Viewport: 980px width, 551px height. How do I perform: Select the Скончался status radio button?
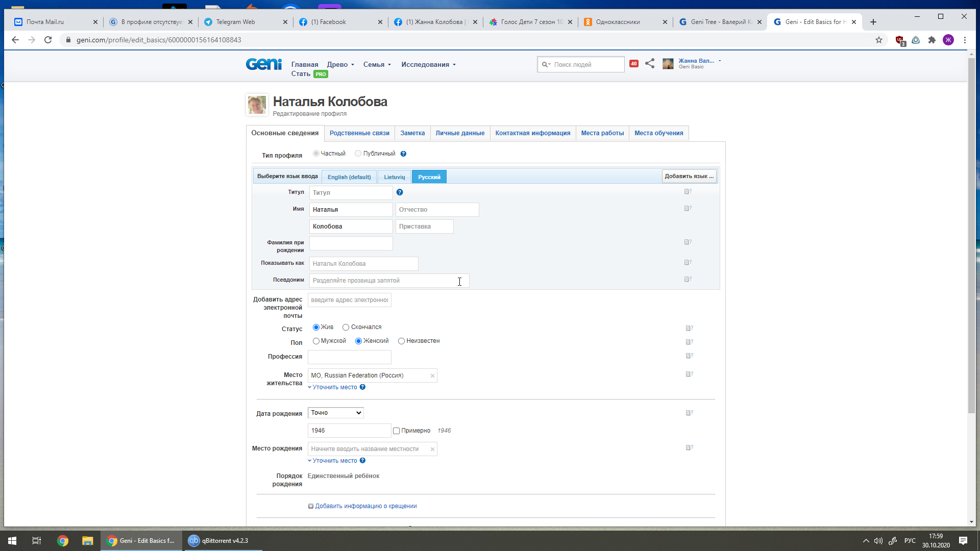pyautogui.click(x=346, y=328)
